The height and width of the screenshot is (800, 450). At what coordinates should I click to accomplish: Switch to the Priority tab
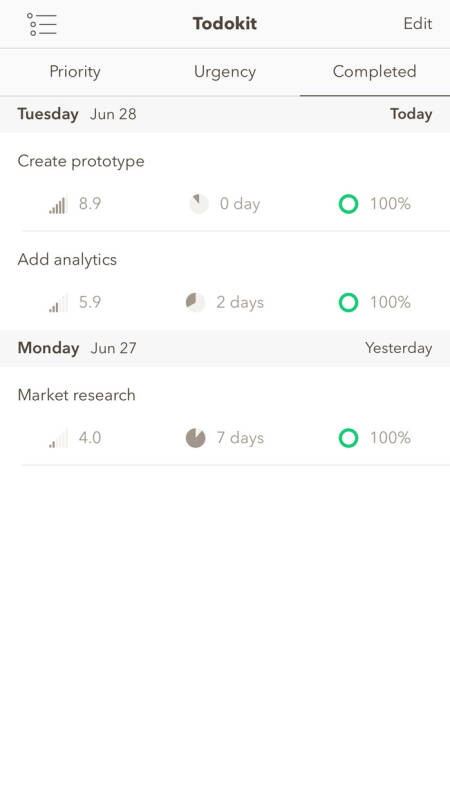point(75,72)
